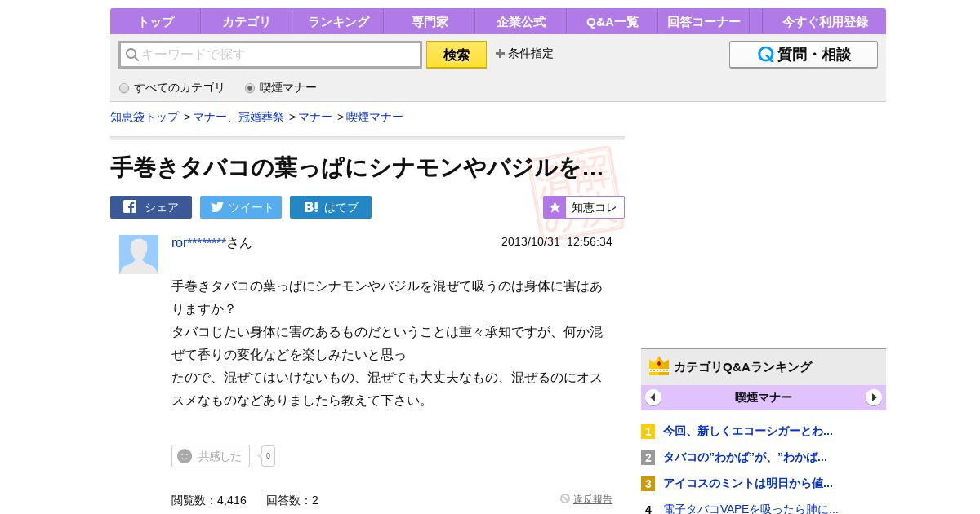Open マナー、冠婚葬祭 breadcrumb link
The height and width of the screenshot is (514, 980).
click(x=238, y=117)
